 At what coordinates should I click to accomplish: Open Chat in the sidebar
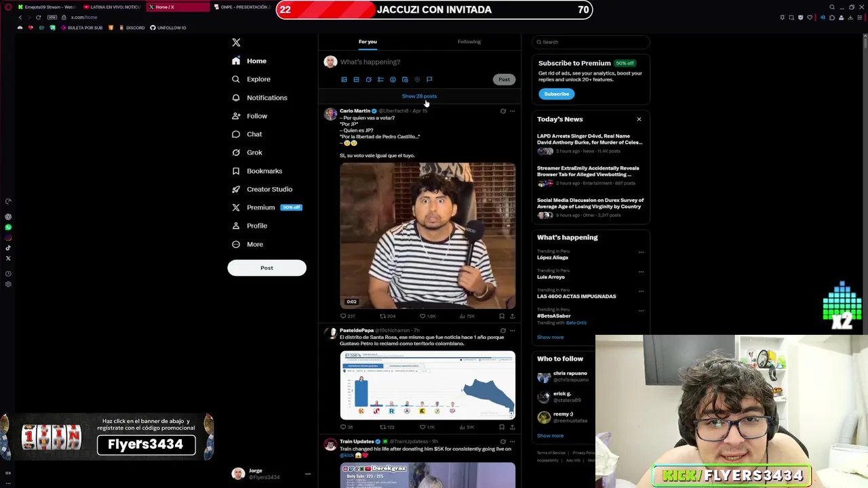point(247,134)
